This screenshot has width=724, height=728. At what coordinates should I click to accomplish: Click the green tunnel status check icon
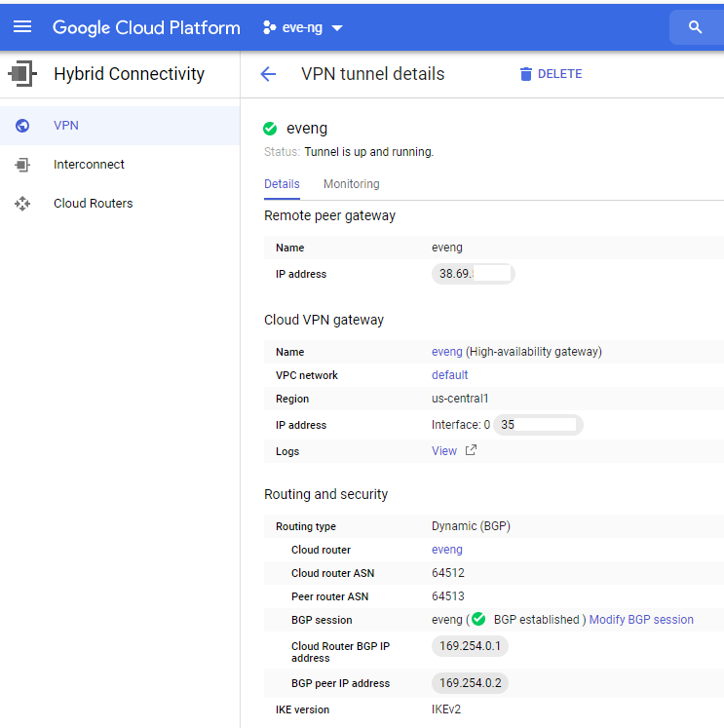pyautogui.click(x=270, y=128)
